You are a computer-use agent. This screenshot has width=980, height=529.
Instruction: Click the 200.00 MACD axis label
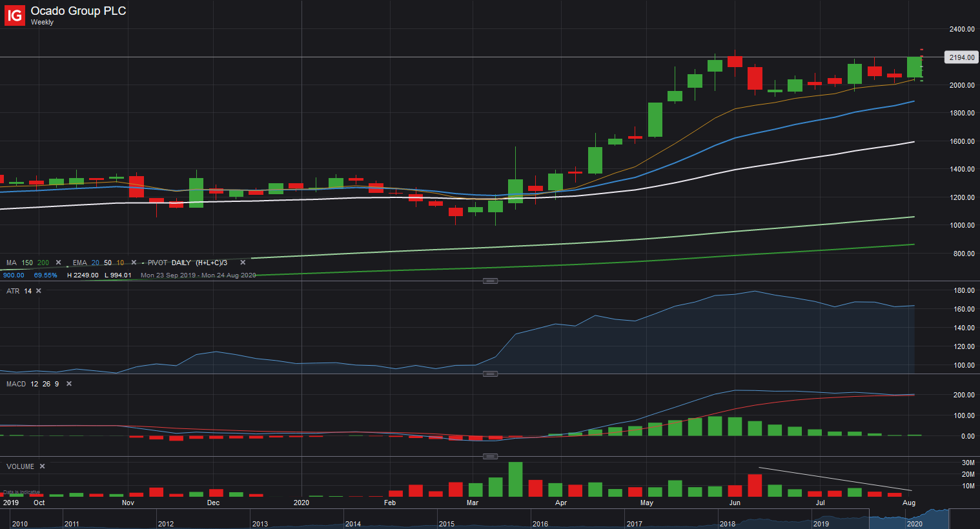click(964, 395)
